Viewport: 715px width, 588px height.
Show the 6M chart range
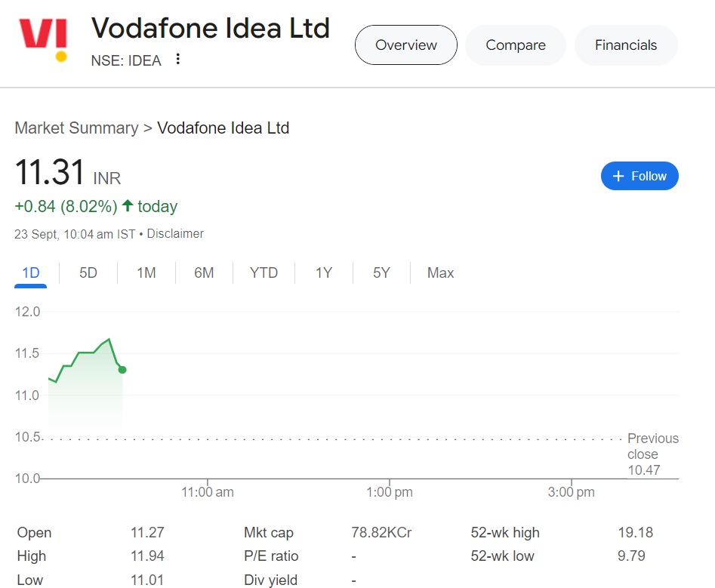pyautogui.click(x=204, y=273)
